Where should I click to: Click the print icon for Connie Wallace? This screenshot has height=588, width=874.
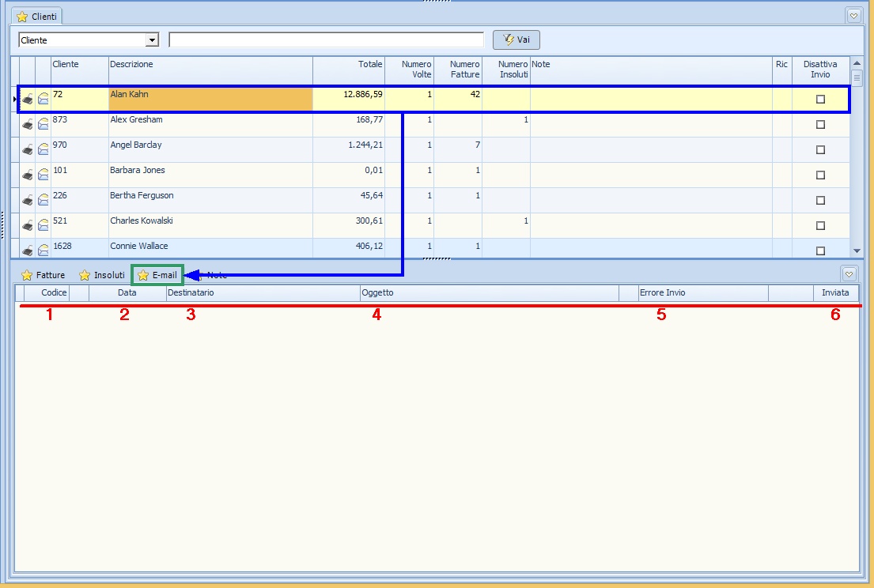[28, 251]
